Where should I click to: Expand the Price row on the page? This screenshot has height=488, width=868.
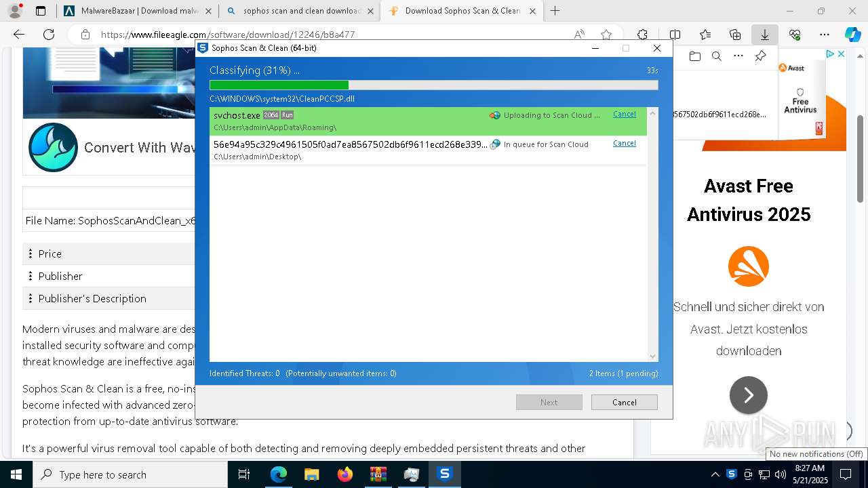(108, 253)
